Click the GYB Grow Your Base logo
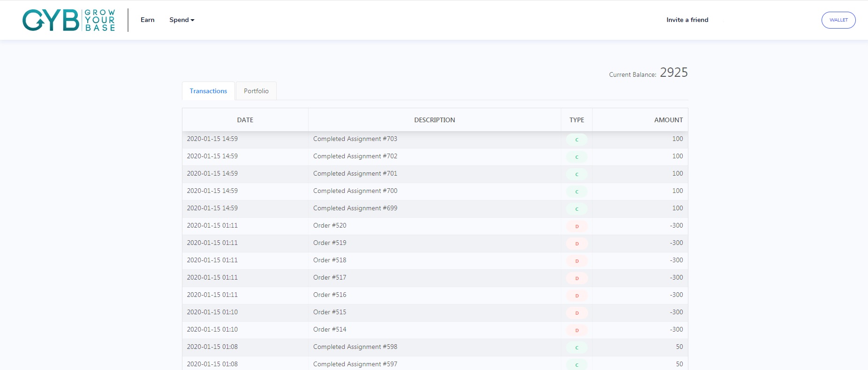Screen dimensions: 868x370 pyautogui.click(x=69, y=20)
